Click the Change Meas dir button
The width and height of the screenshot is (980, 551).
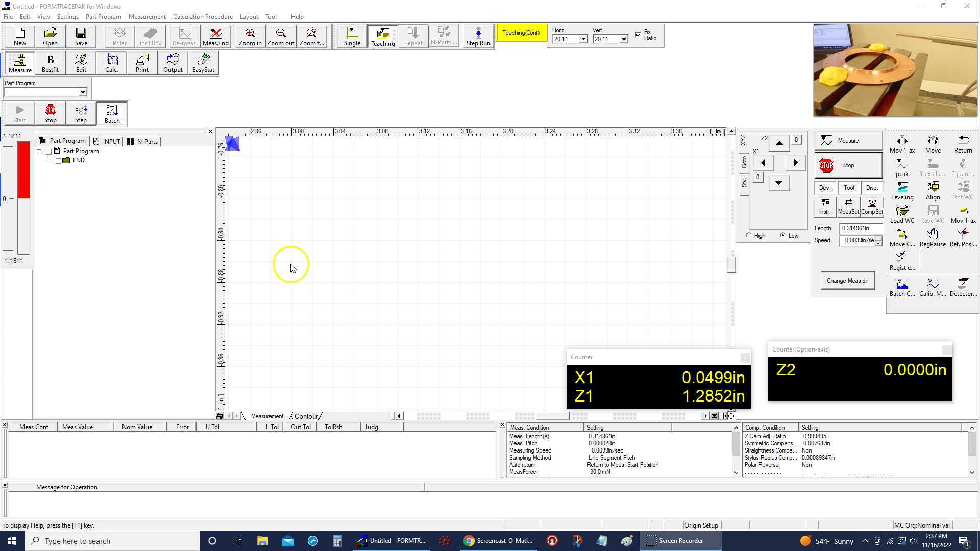tap(847, 281)
